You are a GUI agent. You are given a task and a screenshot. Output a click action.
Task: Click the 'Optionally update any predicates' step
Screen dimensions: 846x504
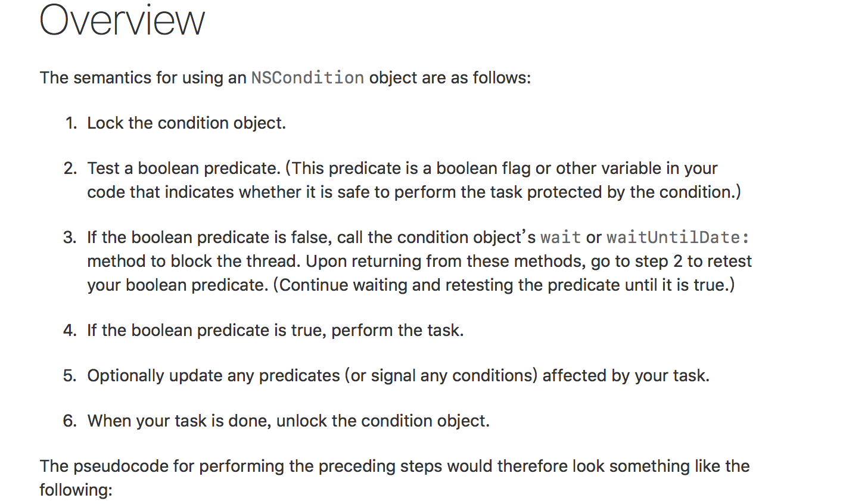click(x=398, y=376)
